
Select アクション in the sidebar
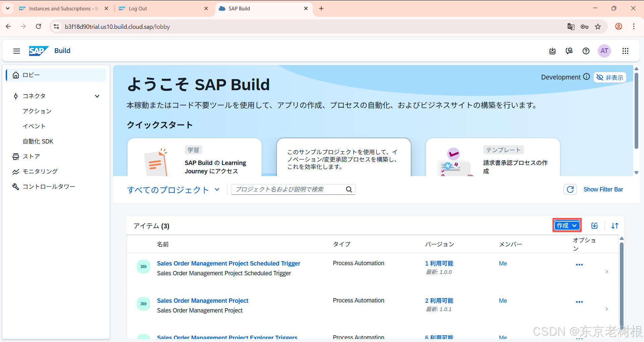(x=37, y=111)
